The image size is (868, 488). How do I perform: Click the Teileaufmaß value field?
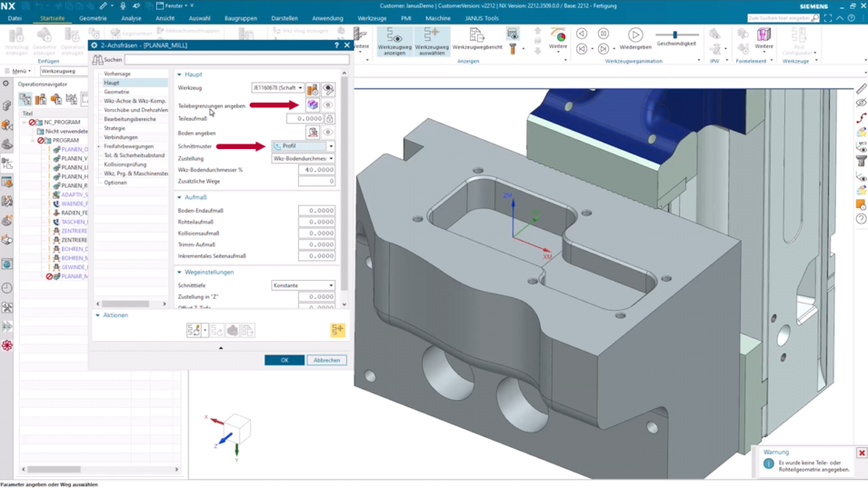tap(305, 118)
